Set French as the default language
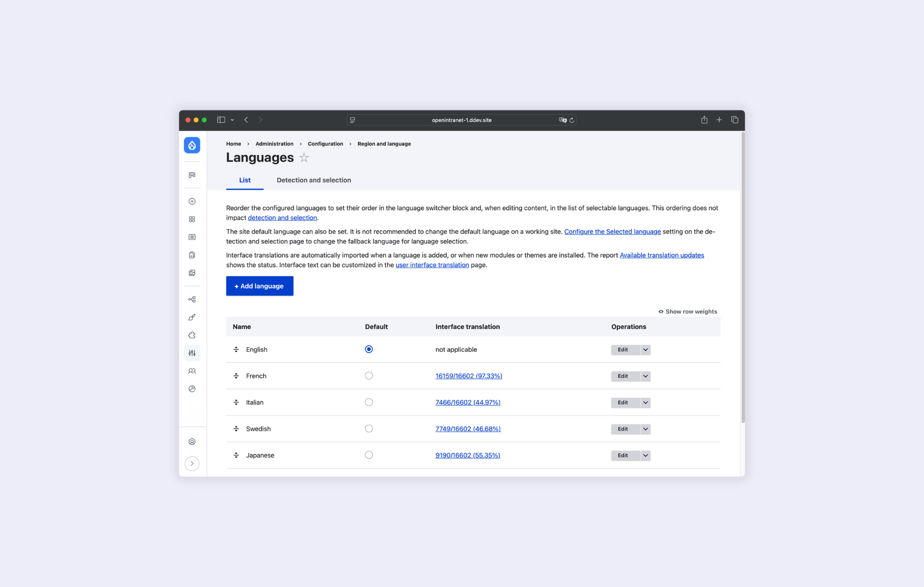 pyautogui.click(x=369, y=375)
